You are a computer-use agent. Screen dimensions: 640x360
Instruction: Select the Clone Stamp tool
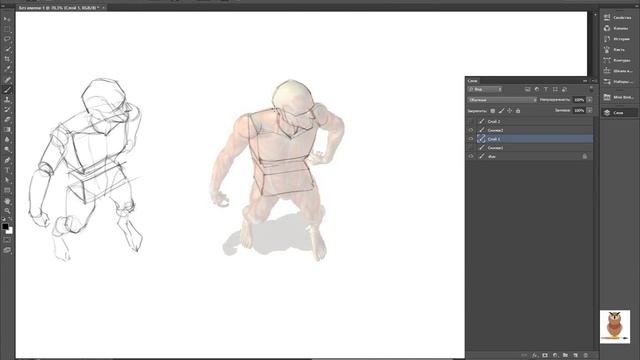(x=7, y=100)
